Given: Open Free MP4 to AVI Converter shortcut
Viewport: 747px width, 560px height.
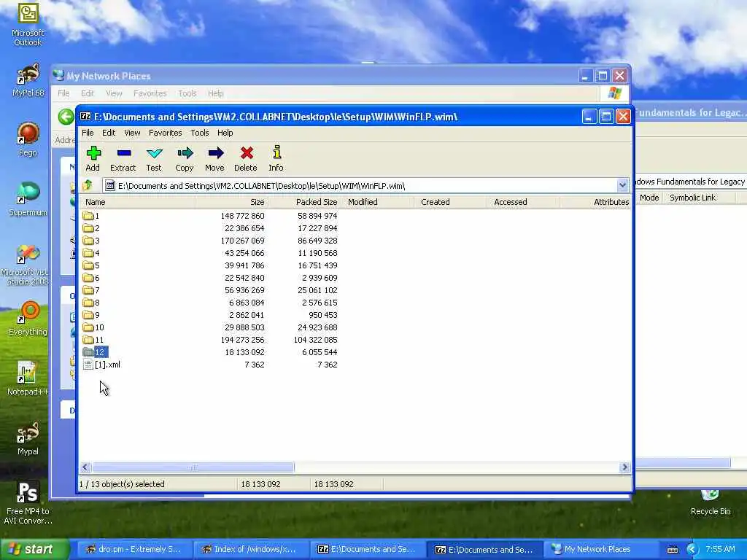Looking at the screenshot, I should [x=28, y=502].
